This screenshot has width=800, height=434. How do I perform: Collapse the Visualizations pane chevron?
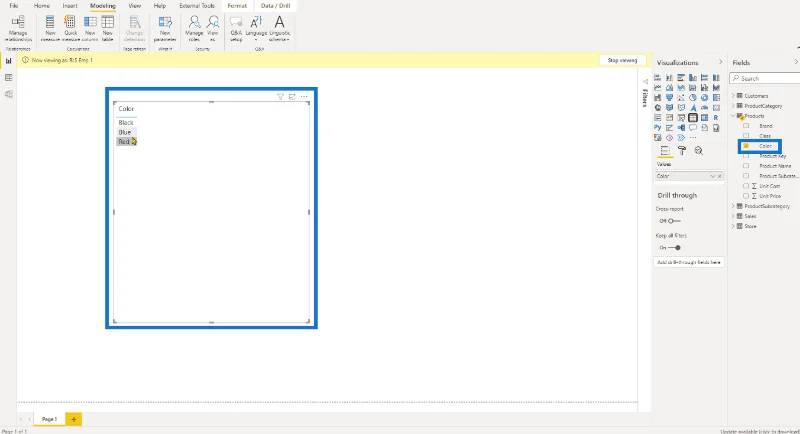point(720,62)
